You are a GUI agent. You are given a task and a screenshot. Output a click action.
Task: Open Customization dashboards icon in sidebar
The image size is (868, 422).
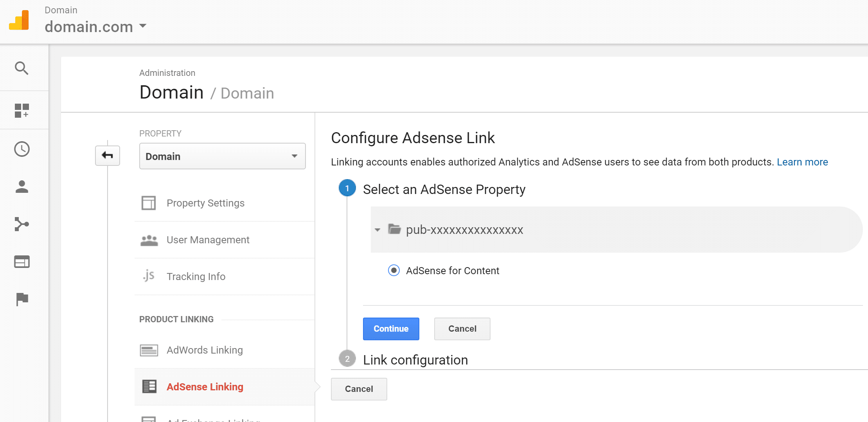(x=22, y=111)
